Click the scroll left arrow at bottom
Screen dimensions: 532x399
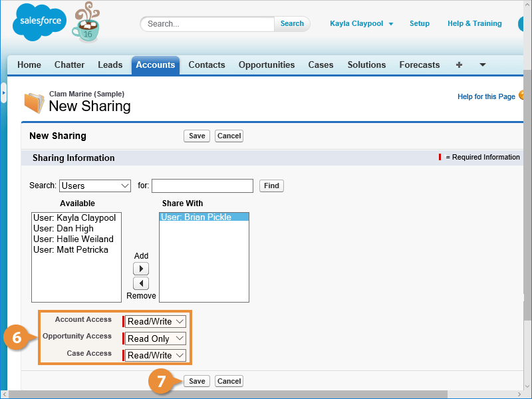point(5,394)
